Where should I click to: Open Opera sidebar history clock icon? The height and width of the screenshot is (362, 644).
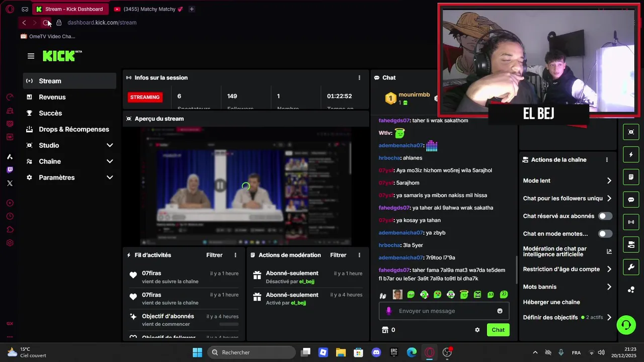click(10, 216)
